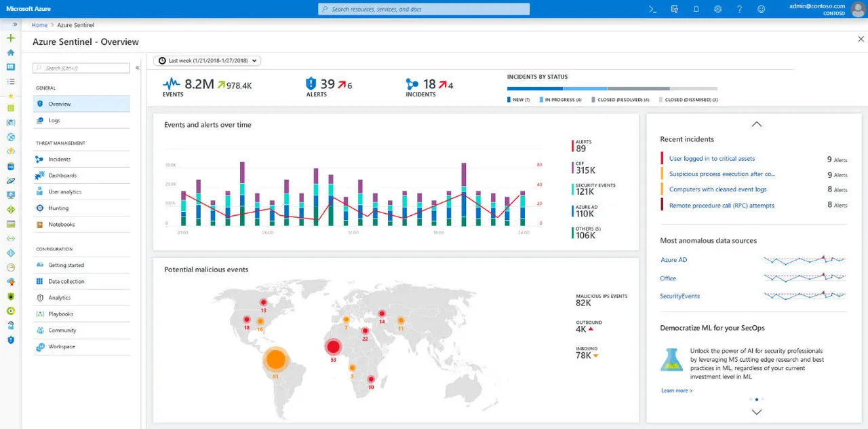Collapse the sidebar with the double-arrow control
Image resolution: width=868 pixels, height=429 pixels.
click(x=138, y=67)
